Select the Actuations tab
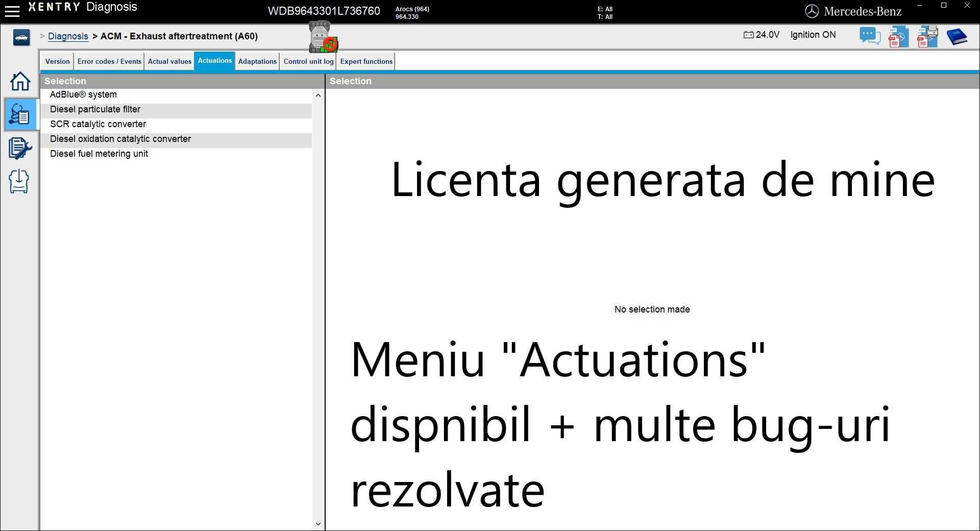 (214, 61)
